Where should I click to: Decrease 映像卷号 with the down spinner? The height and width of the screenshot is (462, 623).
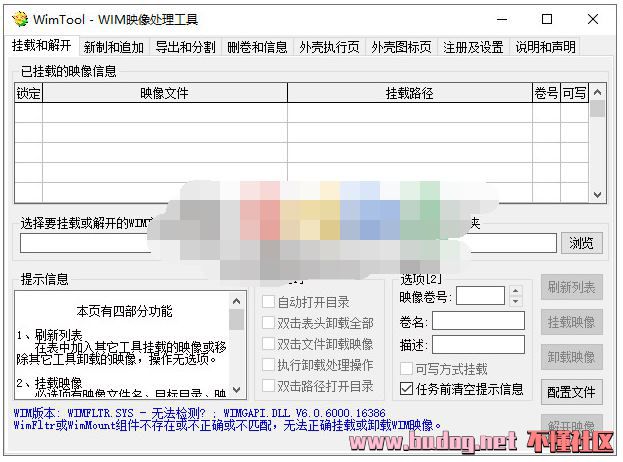tap(515, 301)
